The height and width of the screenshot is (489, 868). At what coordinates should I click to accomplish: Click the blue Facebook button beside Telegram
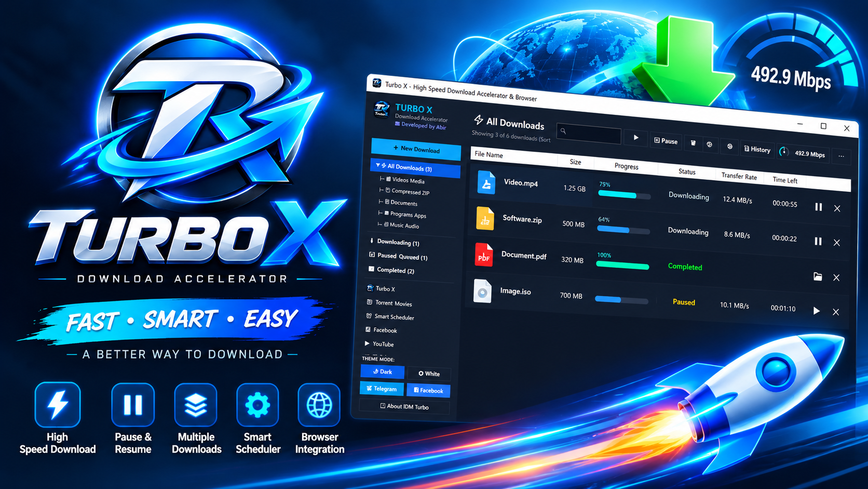428,390
